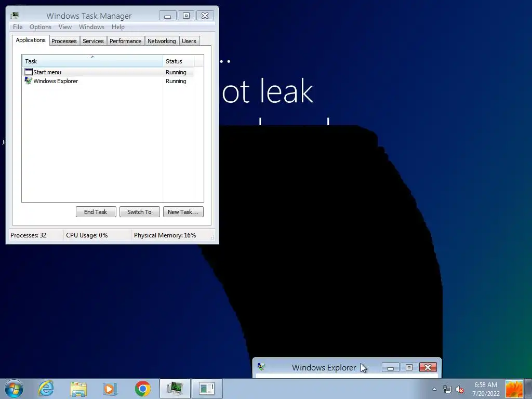Switch to the Services tab
This screenshot has width=532, height=399.
pos(93,41)
